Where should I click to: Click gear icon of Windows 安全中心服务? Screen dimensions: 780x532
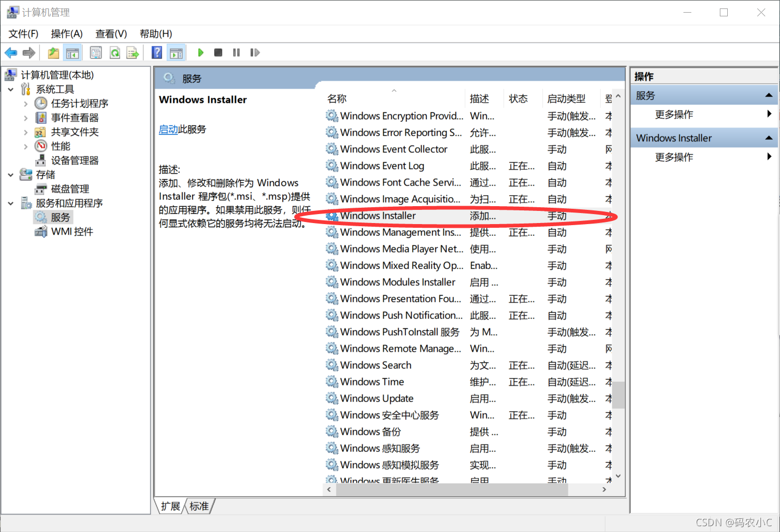(x=332, y=415)
